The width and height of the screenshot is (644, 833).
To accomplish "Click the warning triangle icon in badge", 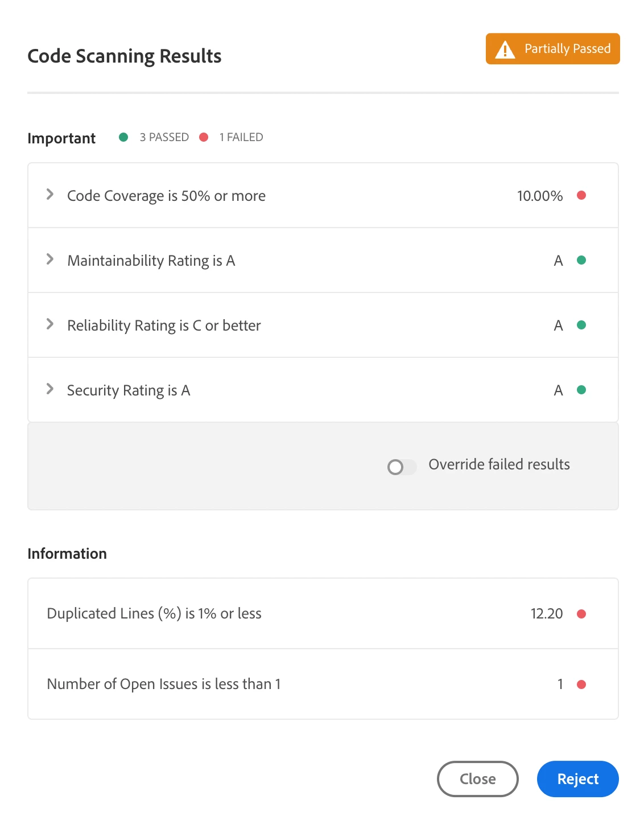I will [x=505, y=50].
